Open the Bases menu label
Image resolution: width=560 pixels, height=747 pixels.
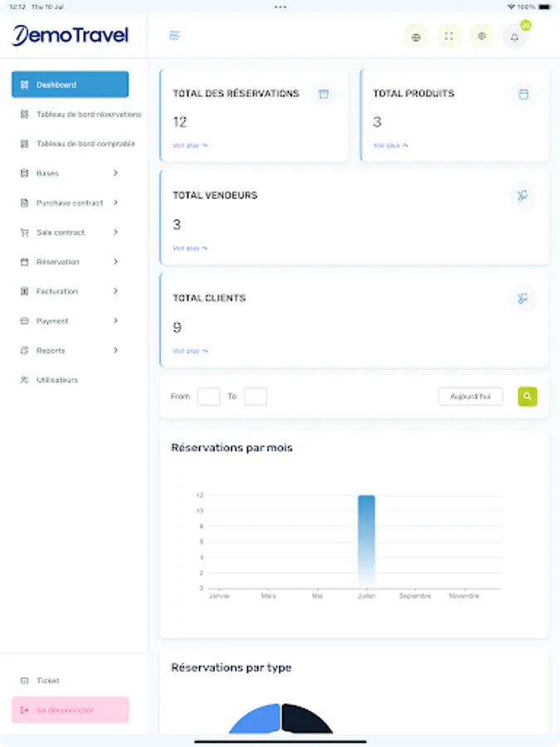tap(47, 173)
